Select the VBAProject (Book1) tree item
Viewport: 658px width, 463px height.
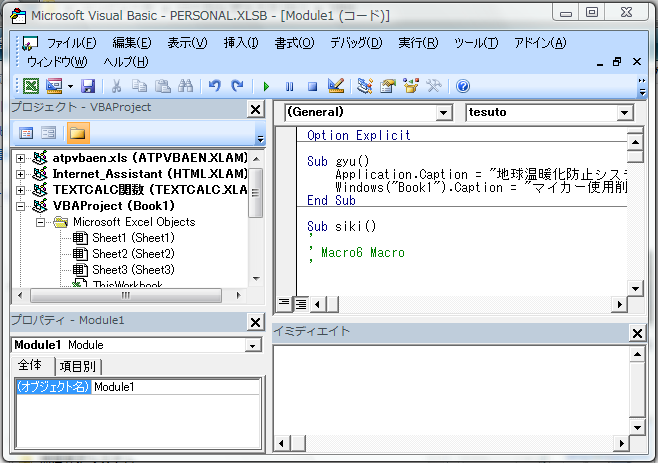pos(113,206)
